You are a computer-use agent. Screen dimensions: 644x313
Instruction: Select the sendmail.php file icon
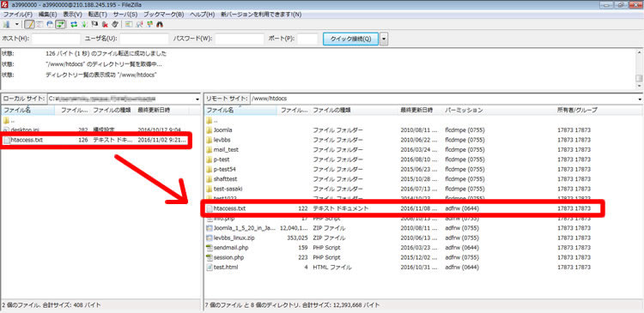click(209, 248)
